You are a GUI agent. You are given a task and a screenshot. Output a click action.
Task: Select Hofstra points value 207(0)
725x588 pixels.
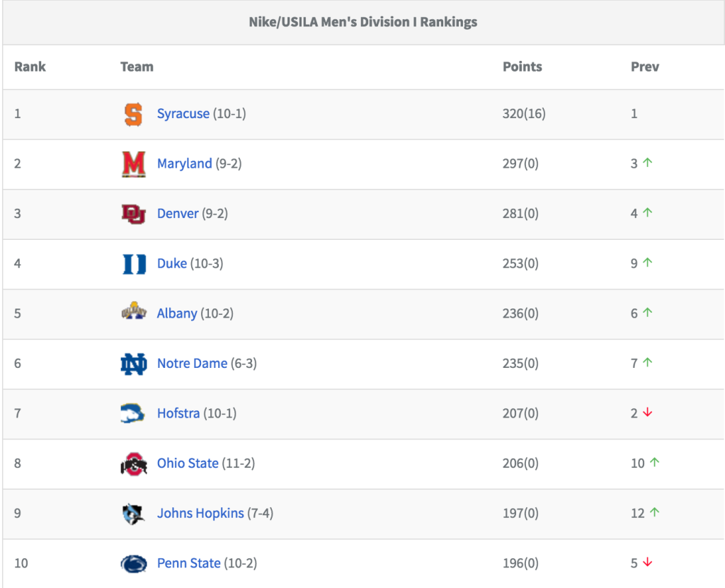pyautogui.click(x=520, y=413)
